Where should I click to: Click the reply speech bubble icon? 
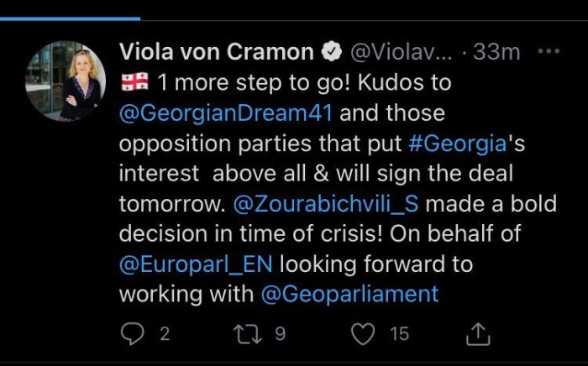point(132,333)
